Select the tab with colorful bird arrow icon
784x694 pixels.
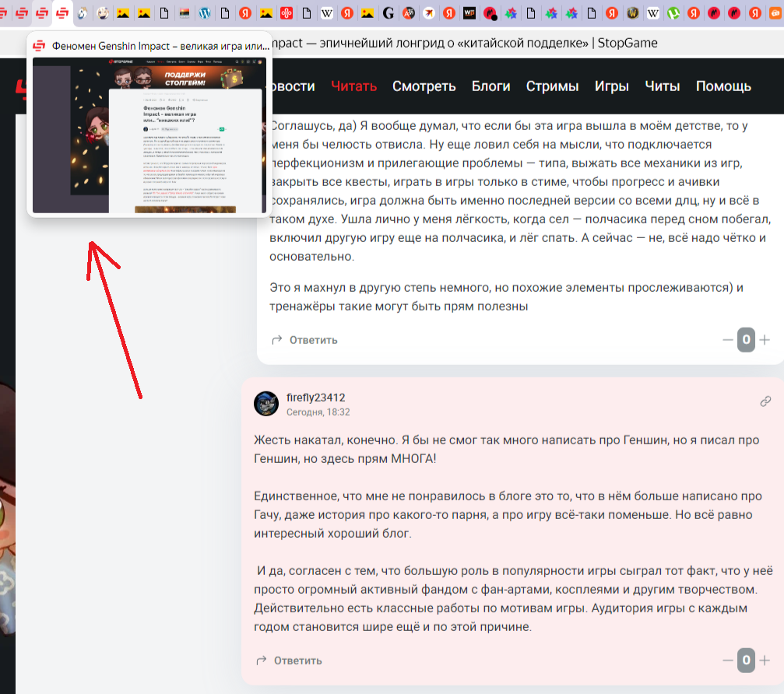(429, 13)
